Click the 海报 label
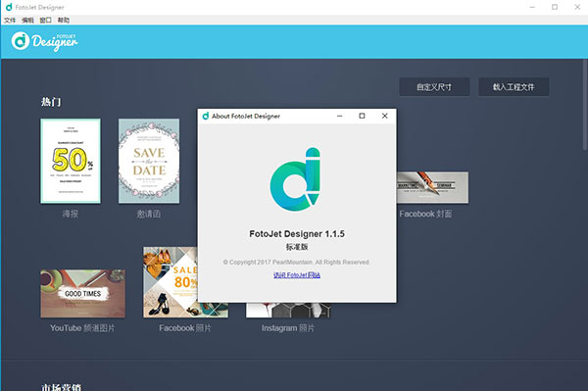The image size is (588, 391). tap(71, 214)
